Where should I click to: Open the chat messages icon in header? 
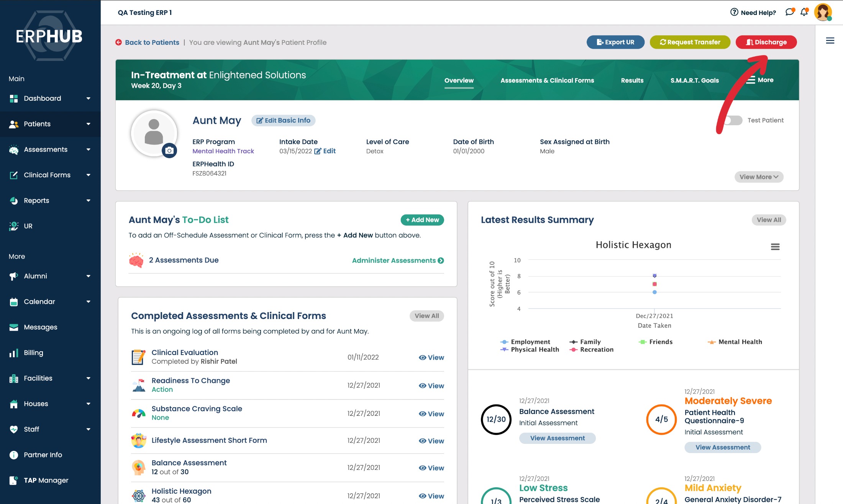[x=789, y=12]
